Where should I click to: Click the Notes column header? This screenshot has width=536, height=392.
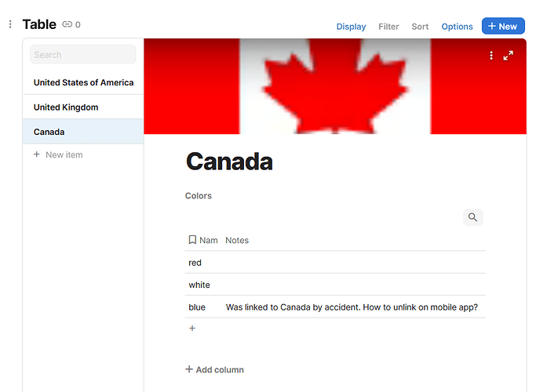tap(237, 241)
